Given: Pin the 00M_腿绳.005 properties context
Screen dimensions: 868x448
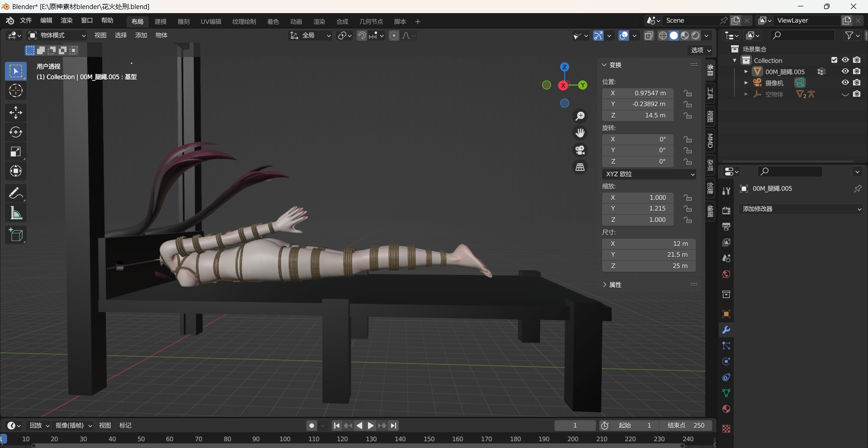Looking at the screenshot, I should [857, 189].
